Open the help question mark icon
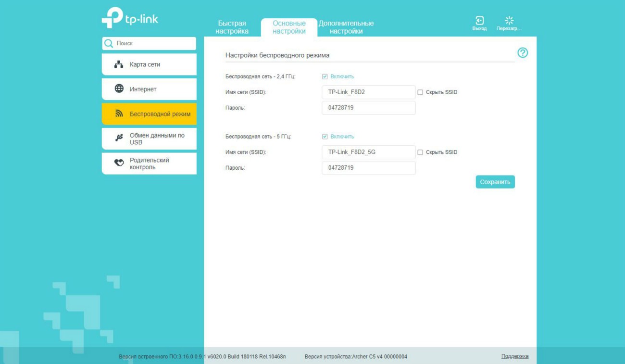The width and height of the screenshot is (625, 364). tap(523, 53)
